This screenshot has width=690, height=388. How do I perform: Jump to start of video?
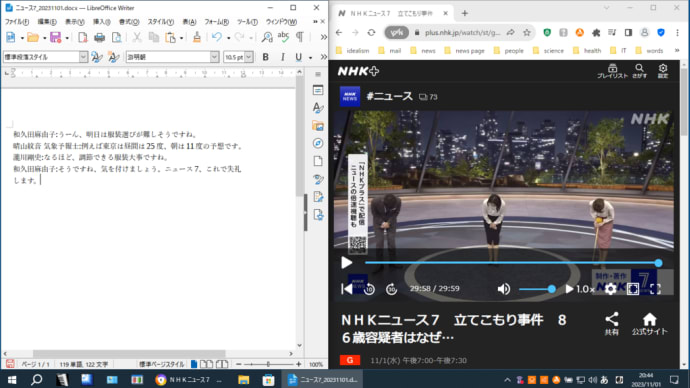tap(347, 289)
